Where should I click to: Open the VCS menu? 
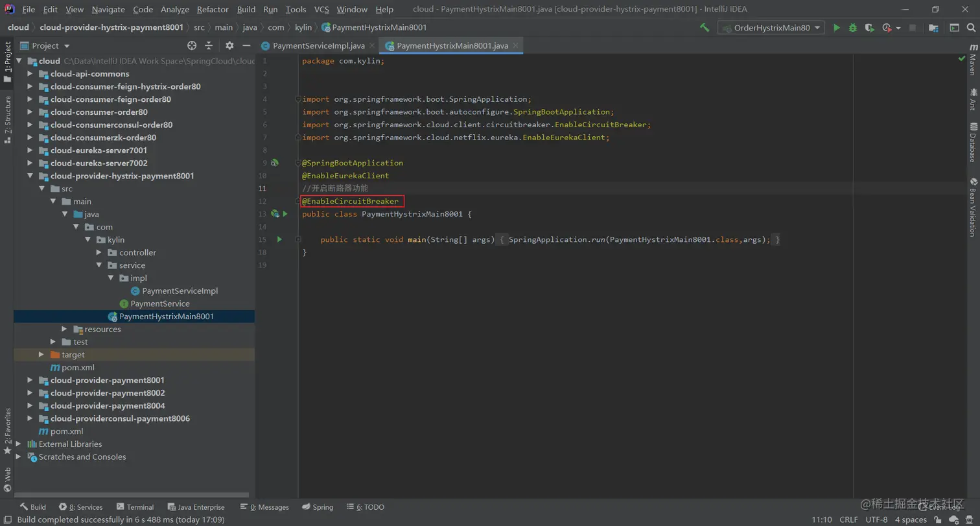pyautogui.click(x=322, y=10)
